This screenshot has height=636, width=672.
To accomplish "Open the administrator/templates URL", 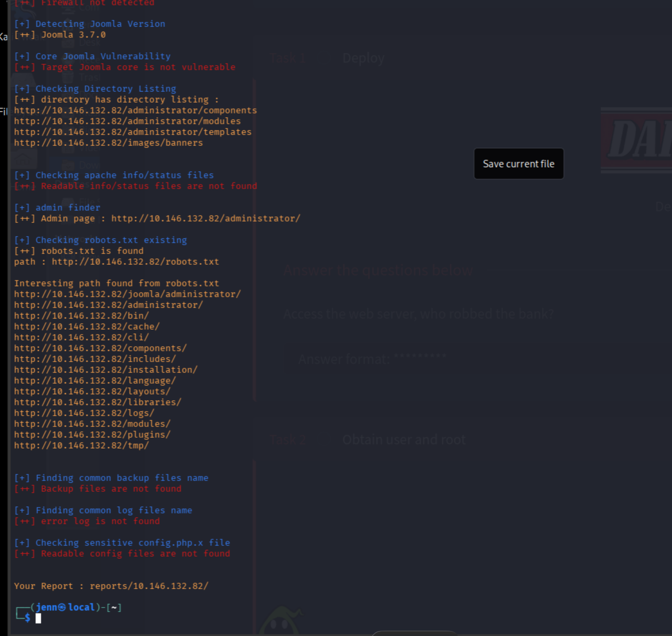I will coord(133,132).
